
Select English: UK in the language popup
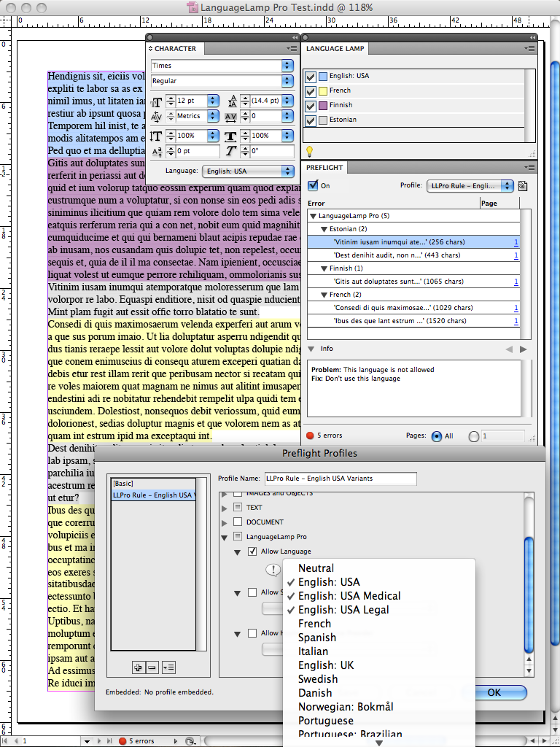pyautogui.click(x=326, y=665)
